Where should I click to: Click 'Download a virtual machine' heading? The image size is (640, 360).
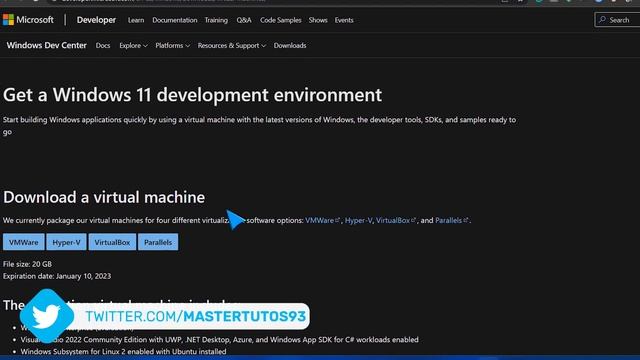click(x=104, y=197)
